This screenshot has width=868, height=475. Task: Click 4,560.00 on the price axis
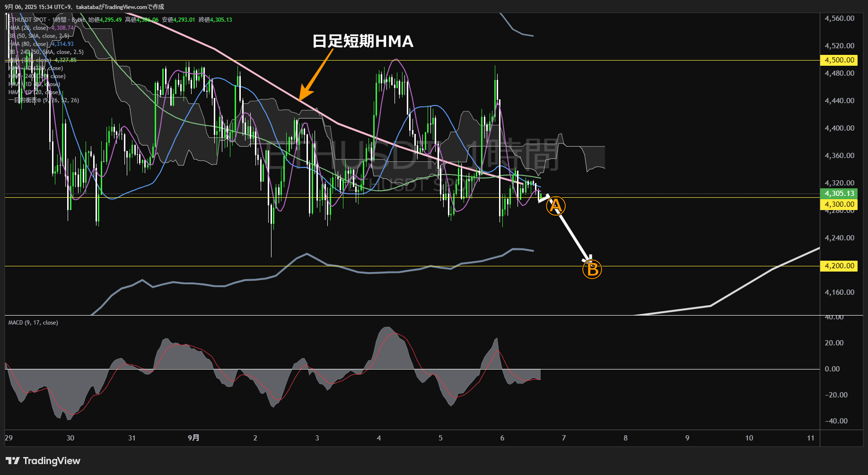point(839,18)
